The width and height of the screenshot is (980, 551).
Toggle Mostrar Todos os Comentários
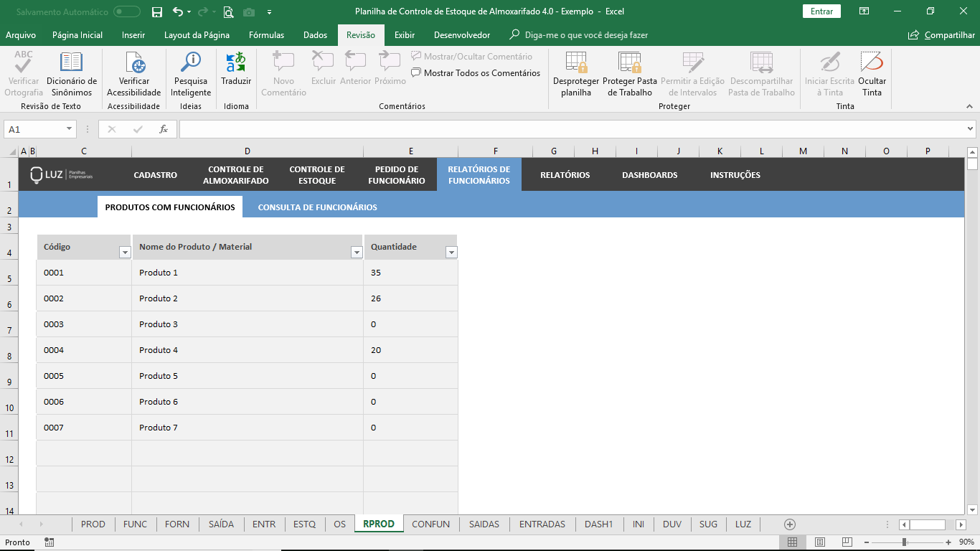(x=476, y=73)
